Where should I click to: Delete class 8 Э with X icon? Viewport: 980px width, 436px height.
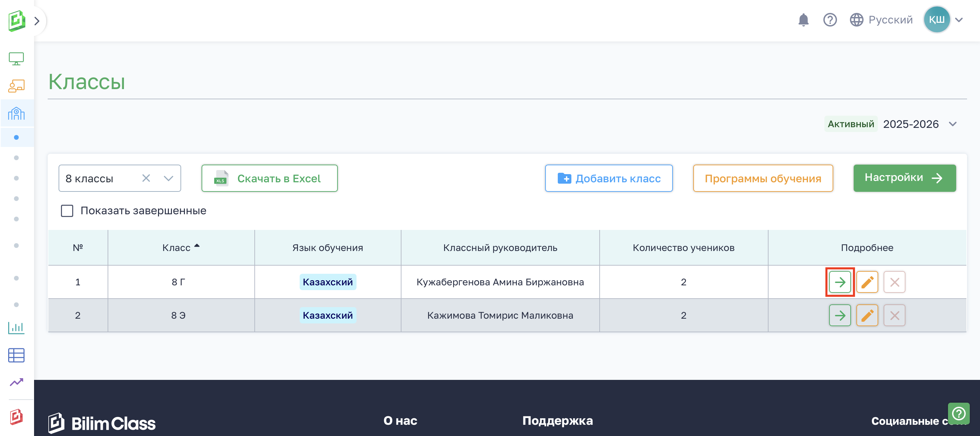[894, 315]
